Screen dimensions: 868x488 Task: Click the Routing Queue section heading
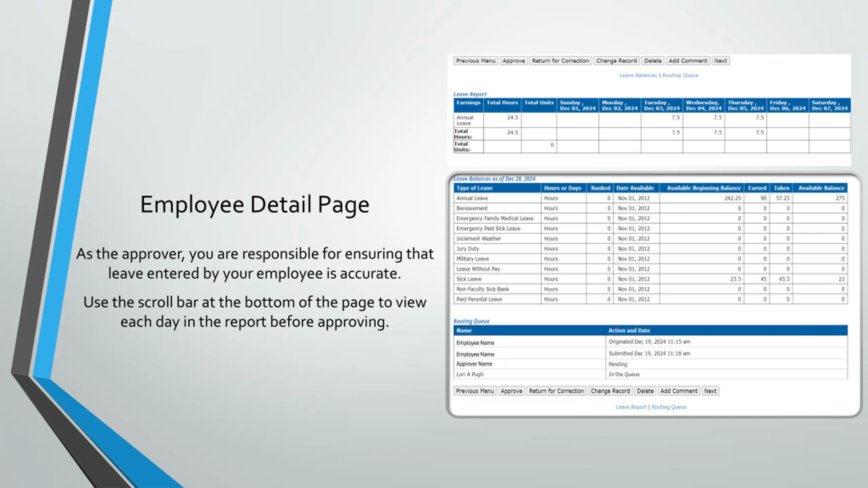471,321
